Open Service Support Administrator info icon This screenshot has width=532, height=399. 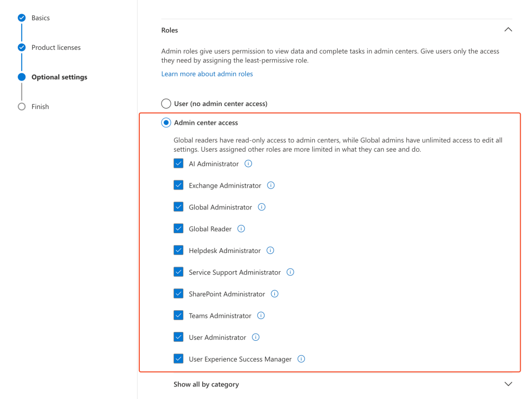290,272
